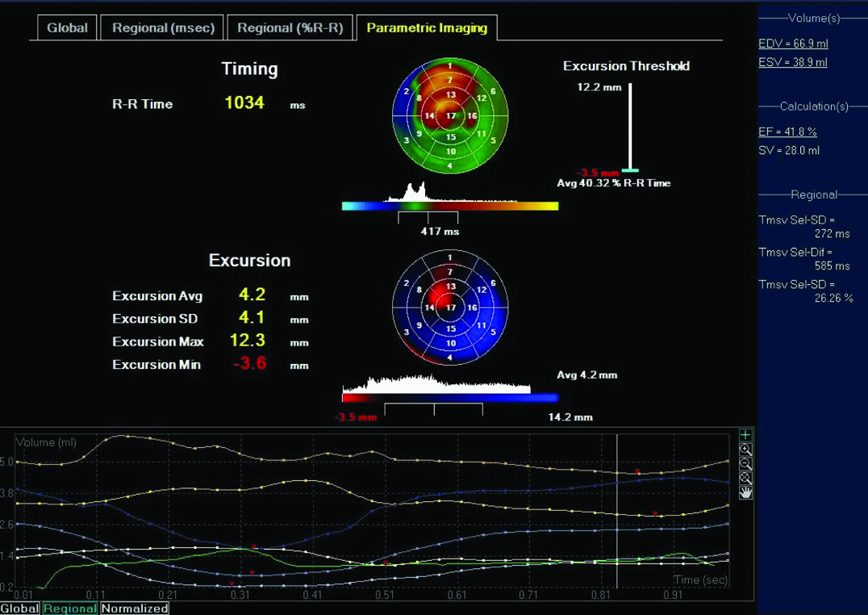The image size is (868, 615).
Task: Click the ESV = 38.9 ml link
Action: [793, 63]
